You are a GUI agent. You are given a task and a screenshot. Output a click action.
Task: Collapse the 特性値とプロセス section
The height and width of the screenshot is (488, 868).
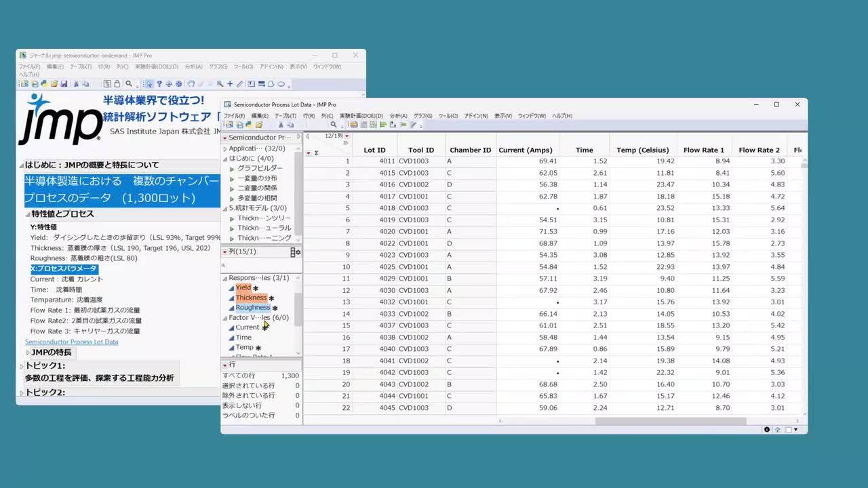(28, 214)
